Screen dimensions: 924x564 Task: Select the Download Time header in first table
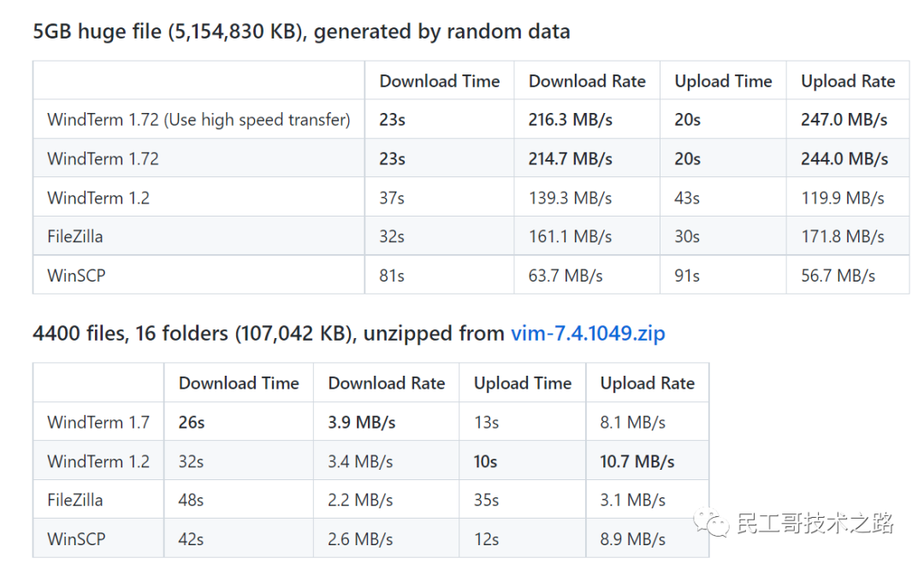tap(440, 80)
